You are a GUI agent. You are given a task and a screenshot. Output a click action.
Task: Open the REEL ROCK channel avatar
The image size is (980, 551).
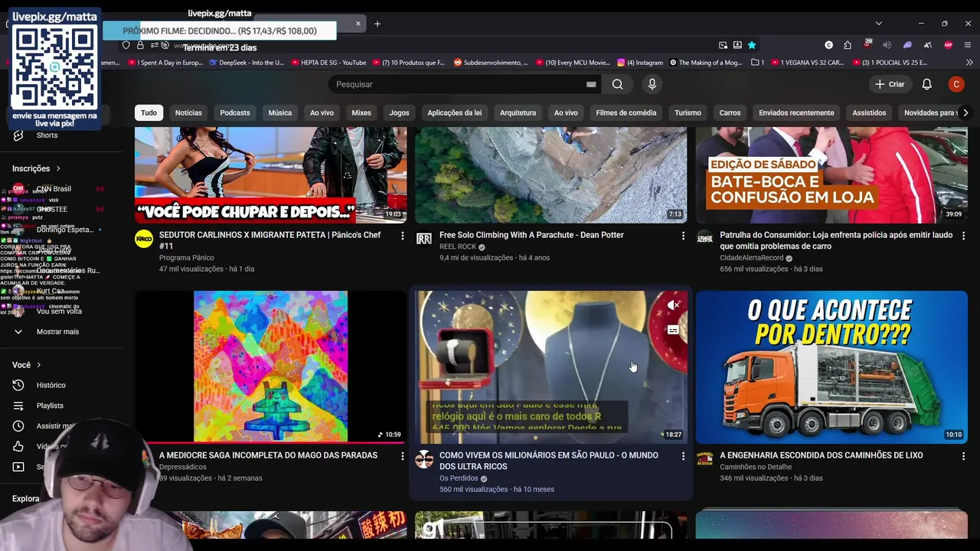[424, 239]
